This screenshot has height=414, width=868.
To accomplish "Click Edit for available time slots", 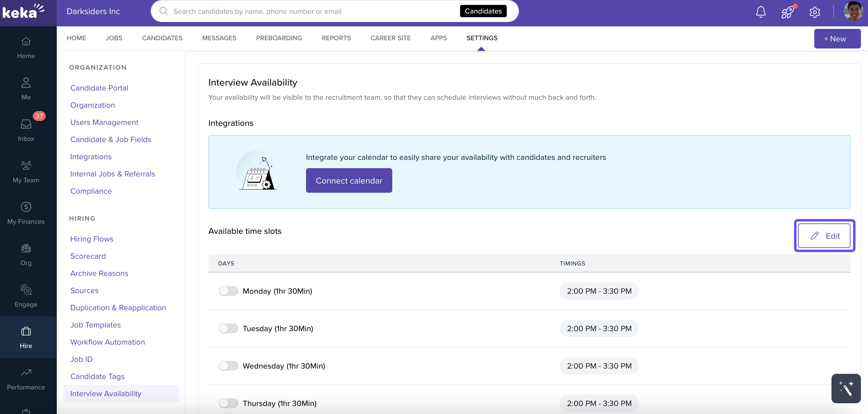I will 824,235.
